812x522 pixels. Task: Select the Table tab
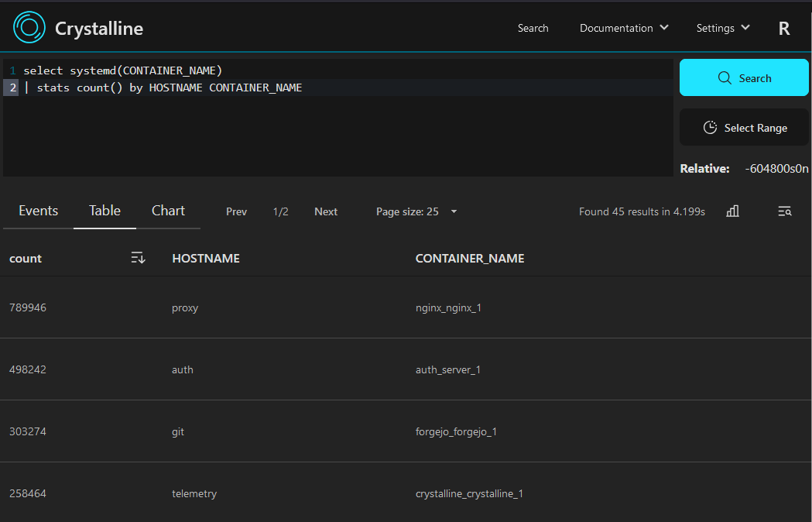point(104,211)
